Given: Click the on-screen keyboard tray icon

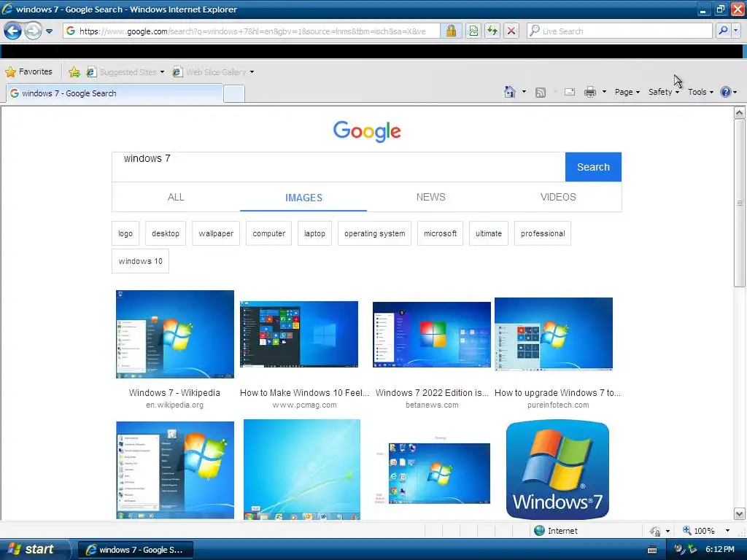Looking at the screenshot, I should pos(652,550).
